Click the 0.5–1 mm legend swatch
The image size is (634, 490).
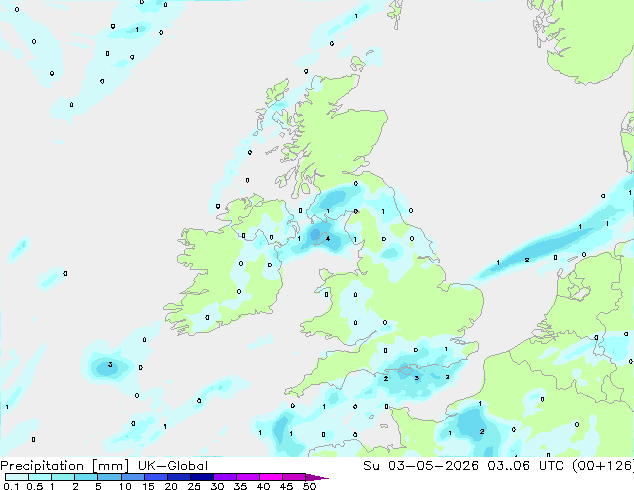[40, 477]
